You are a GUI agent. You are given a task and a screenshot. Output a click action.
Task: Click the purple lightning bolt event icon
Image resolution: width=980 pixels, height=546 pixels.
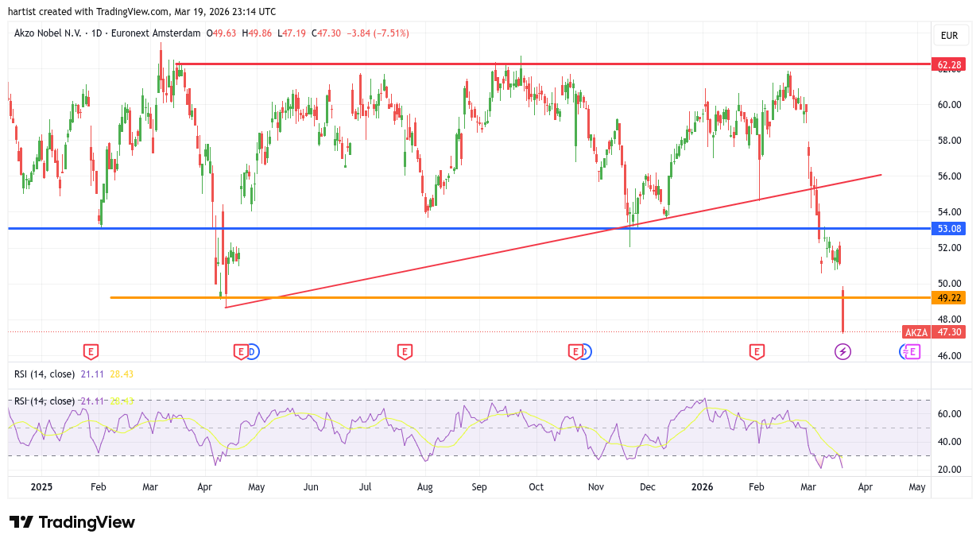coord(842,351)
